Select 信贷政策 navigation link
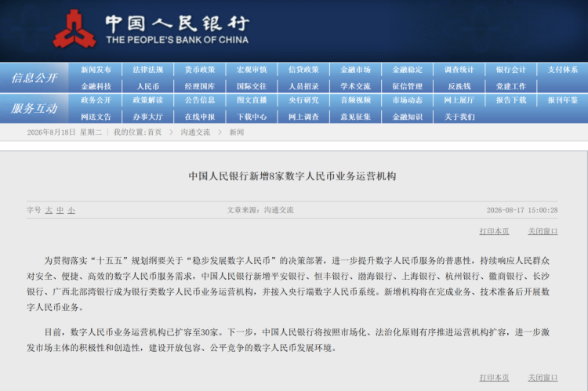588x391 pixels. tap(303, 70)
